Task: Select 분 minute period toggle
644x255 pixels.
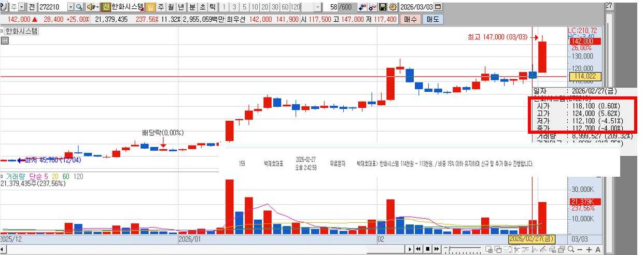Action: [192, 7]
